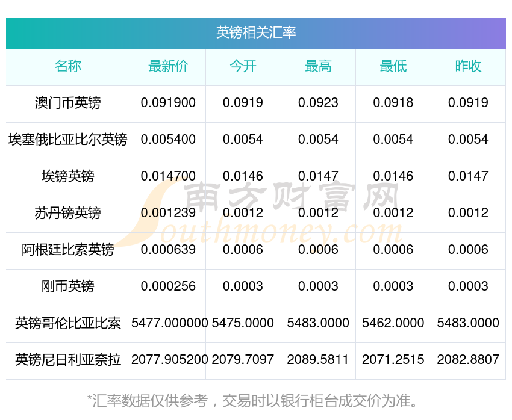The height and width of the screenshot is (420, 512).
Task: Click the 阿根廷比索英镑 row name
Action: click(x=68, y=250)
